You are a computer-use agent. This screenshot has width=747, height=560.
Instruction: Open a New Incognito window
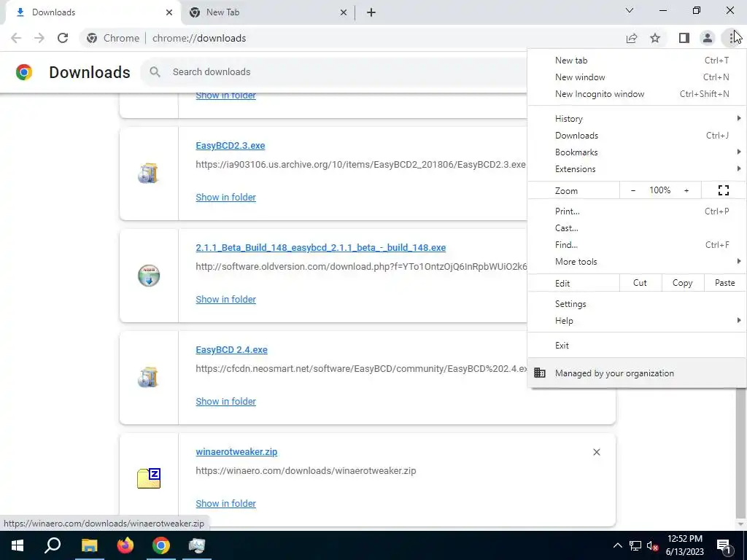[x=637, y=94]
